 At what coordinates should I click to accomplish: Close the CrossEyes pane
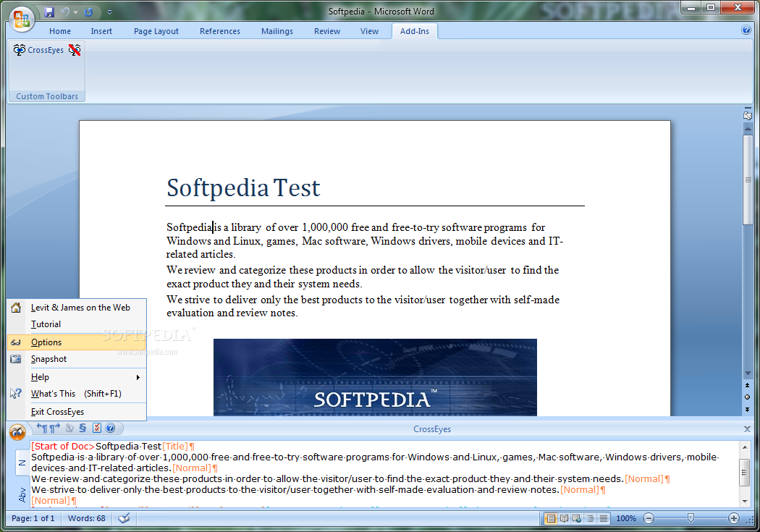[747, 428]
